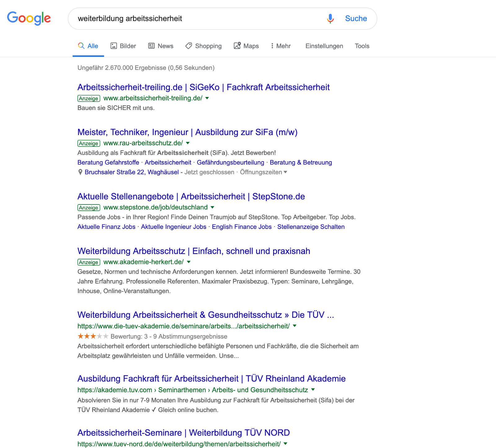496x448 pixels.
Task: Click the map pin for Bruchsaler Straße
Action: click(x=80, y=172)
